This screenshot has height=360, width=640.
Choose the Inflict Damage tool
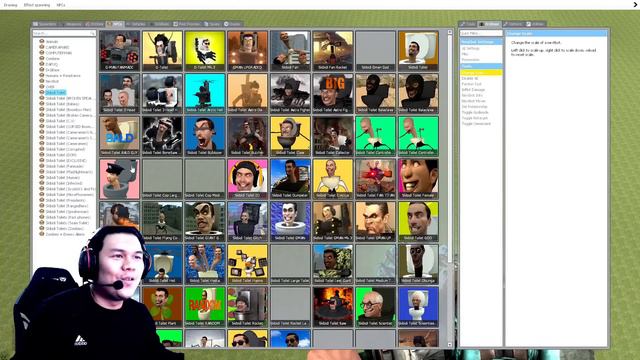click(473, 89)
